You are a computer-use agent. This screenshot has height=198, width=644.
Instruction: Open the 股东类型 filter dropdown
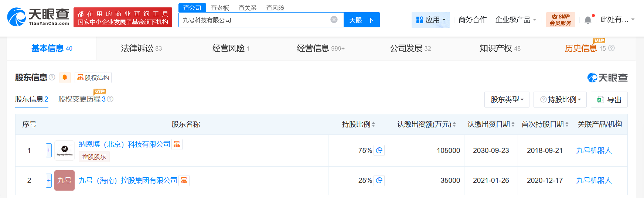pos(507,100)
